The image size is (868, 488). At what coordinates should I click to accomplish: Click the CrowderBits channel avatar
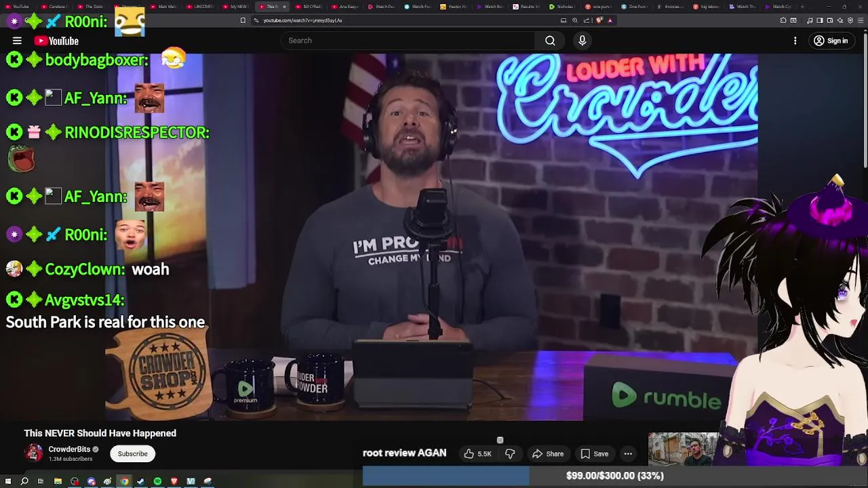(x=34, y=453)
